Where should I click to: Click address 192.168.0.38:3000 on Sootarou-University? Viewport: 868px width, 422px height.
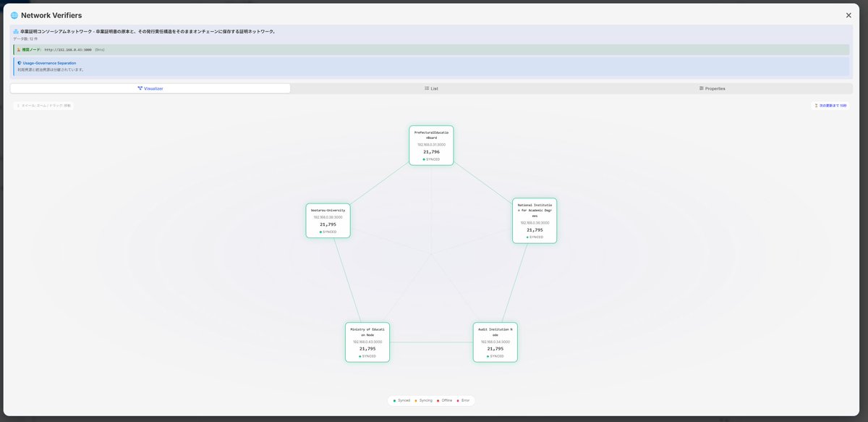point(328,217)
